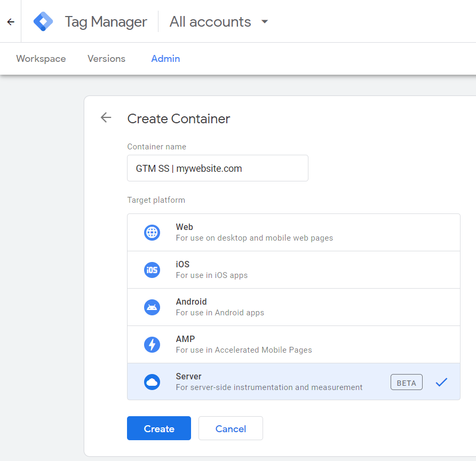Viewport: 476px width, 461px height.
Task: Expand the All accounts dropdown arrow
Action: 265,22
